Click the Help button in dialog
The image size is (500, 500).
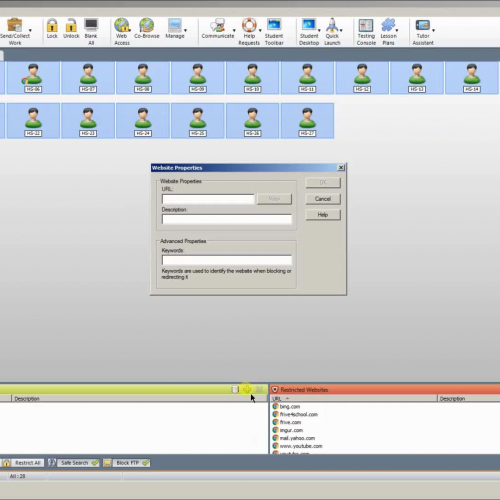323,215
